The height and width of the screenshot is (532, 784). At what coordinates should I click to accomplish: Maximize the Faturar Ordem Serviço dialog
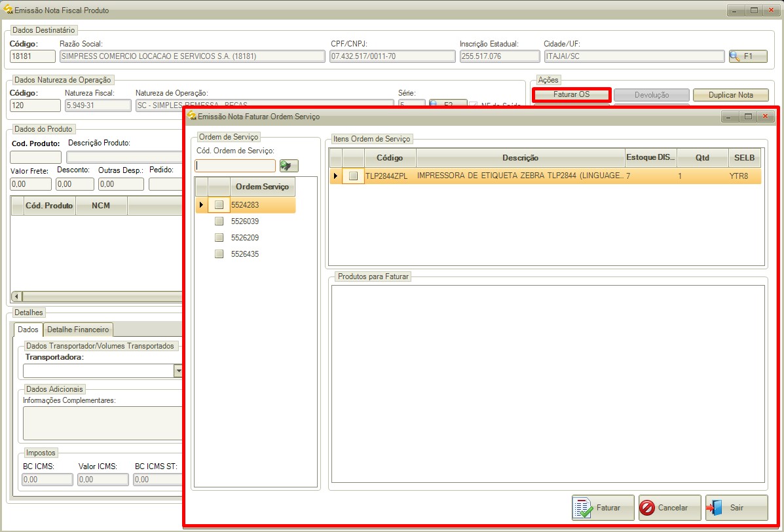click(748, 117)
